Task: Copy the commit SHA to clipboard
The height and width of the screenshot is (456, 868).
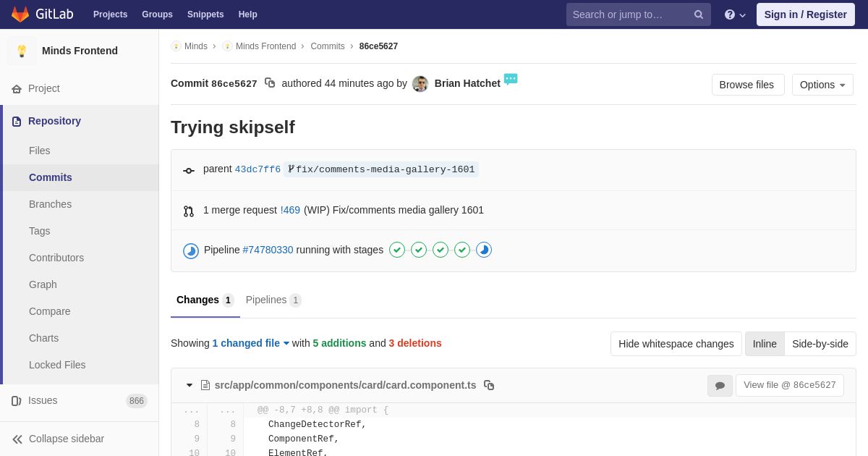Action: click(x=270, y=83)
